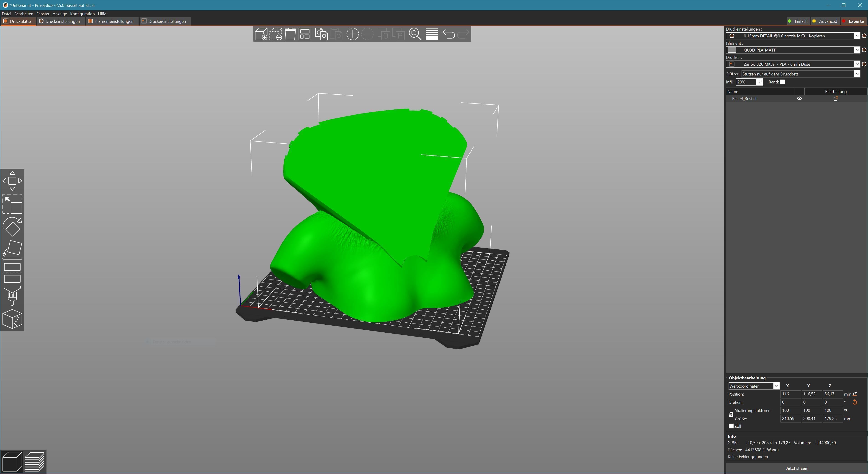
Task: Check the Zoll checkbox
Action: (x=731, y=427)
